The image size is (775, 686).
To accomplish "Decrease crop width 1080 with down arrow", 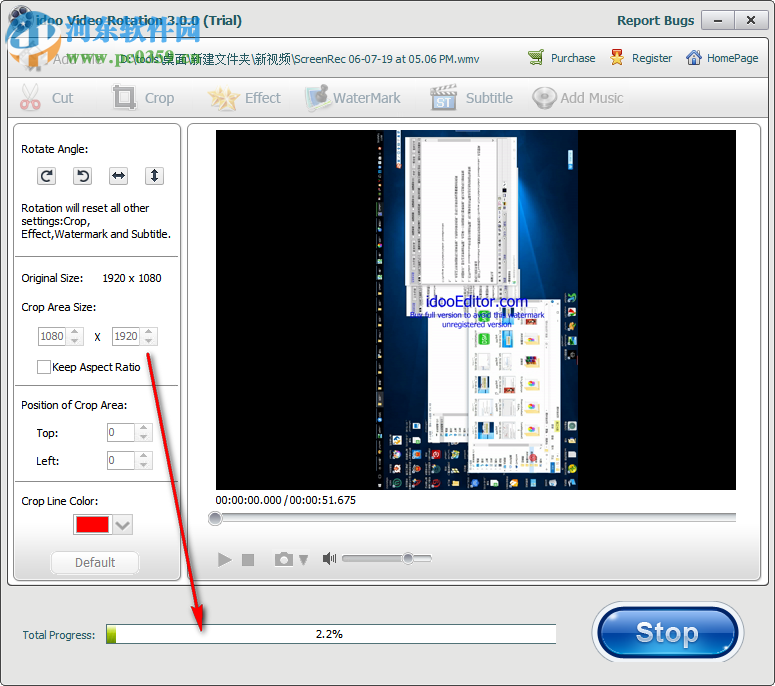I will pyautogui.click(x=74, y=341).
